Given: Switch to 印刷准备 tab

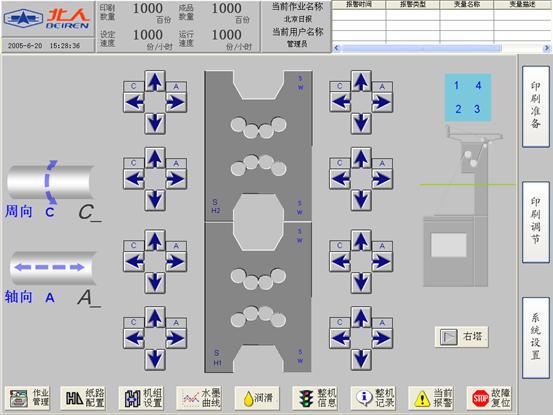Looking at the screenshot, I should (x=536, y=106).
